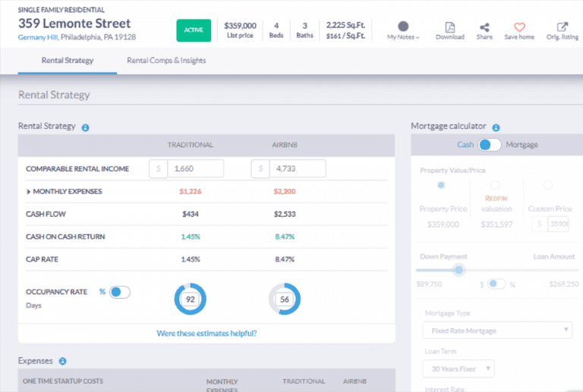The width and height of the screenshot is (583, 392).
Task: Click the Share icon
Action: 484,27
